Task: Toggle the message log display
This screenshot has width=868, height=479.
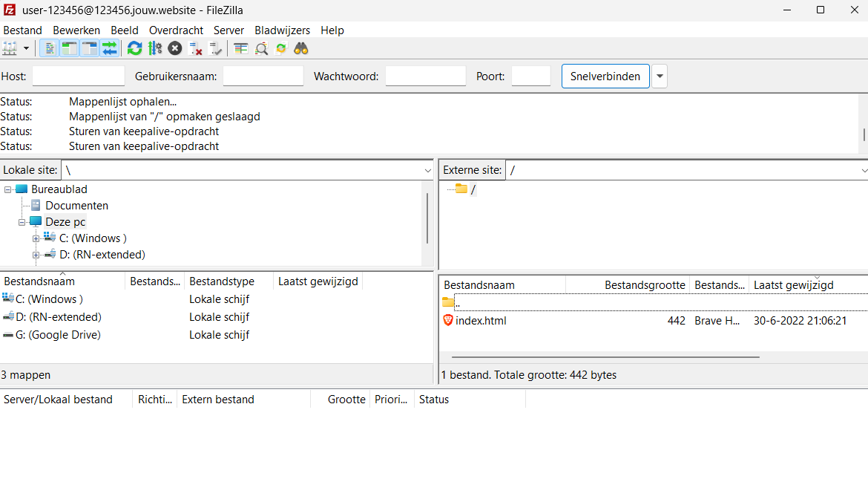Action: click(x=50, y=49)
